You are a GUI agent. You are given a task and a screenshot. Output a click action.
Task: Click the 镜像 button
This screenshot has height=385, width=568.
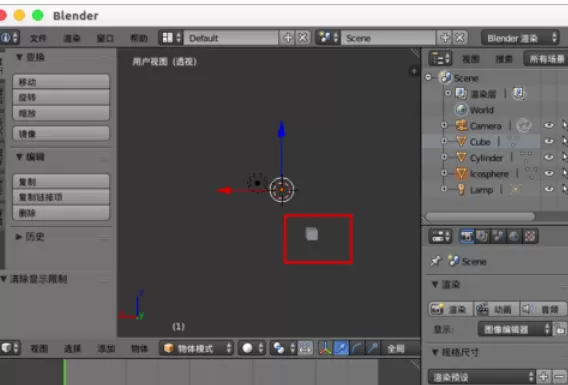[x=61, y=134]
